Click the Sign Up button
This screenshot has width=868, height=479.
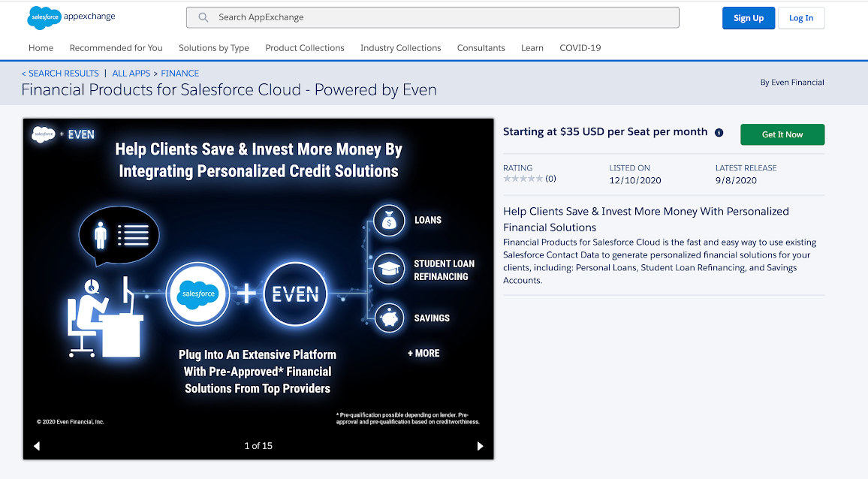(x=749, y=18)
